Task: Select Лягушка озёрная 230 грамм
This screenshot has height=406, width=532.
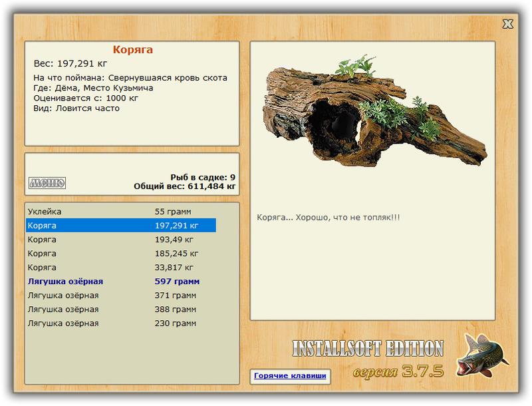Action: [x=121, y=323]
